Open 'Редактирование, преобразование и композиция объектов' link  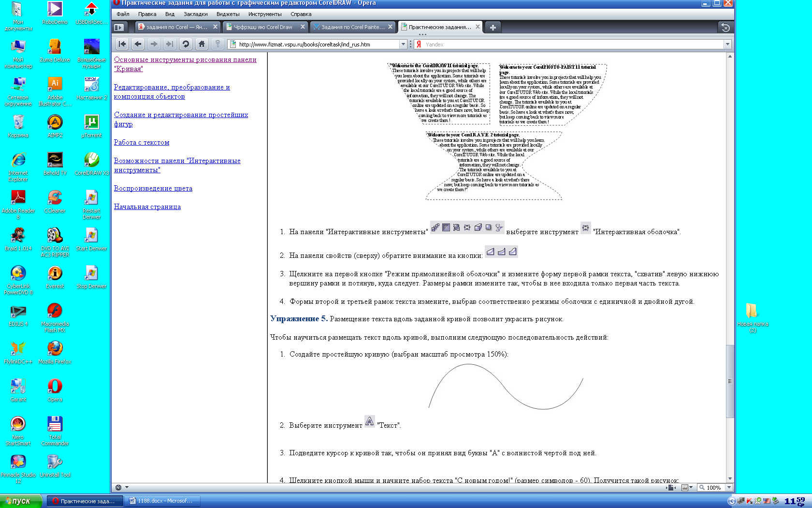click(172, 92)
